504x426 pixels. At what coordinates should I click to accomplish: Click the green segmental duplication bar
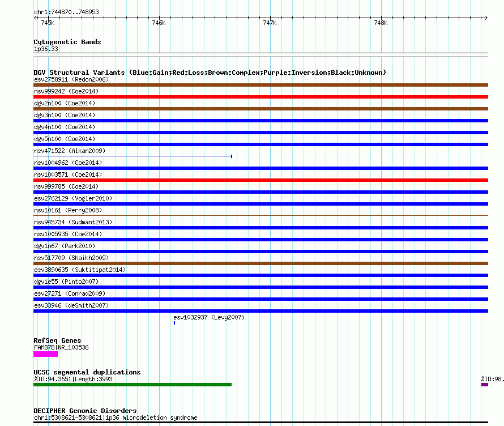(133, 385)
